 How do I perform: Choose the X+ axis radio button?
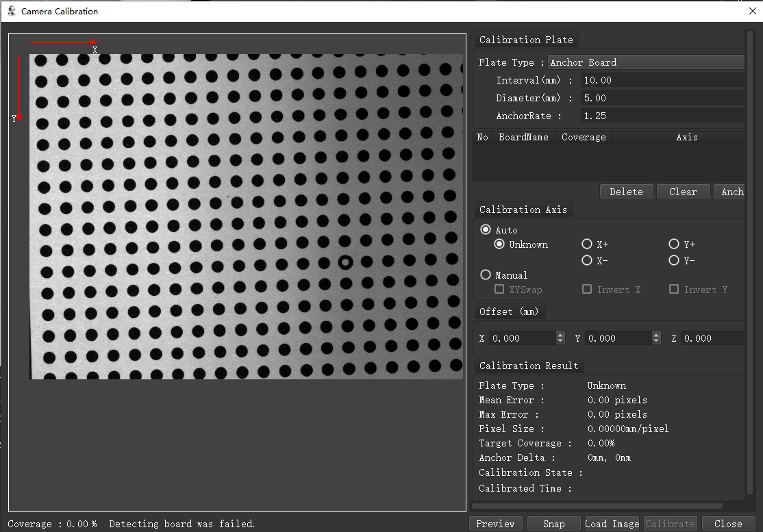(x=587, y=244)
